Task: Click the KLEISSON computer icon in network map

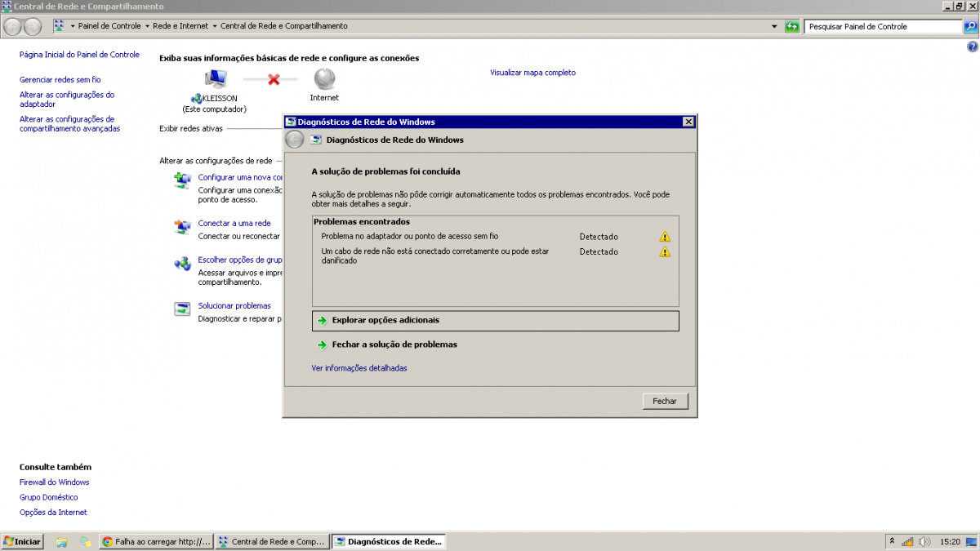Action: (x=216, y=79)
